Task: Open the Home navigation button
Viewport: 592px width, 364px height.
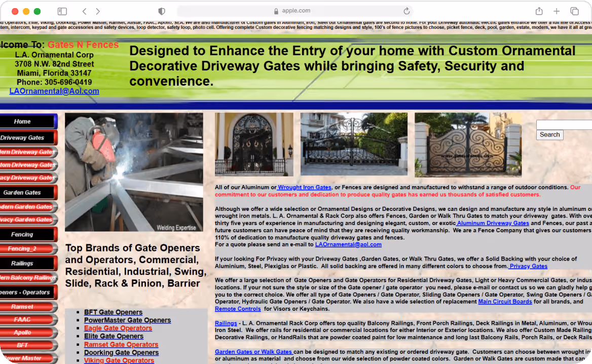Action: click(28, 122)
